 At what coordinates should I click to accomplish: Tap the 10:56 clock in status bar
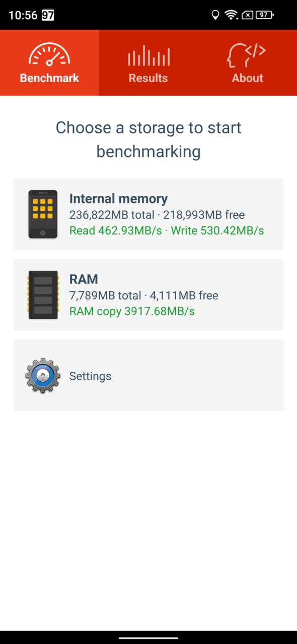point(23,15)
